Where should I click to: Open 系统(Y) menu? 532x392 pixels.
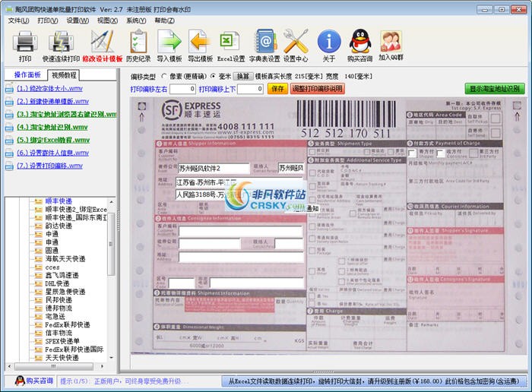(136, 21)
